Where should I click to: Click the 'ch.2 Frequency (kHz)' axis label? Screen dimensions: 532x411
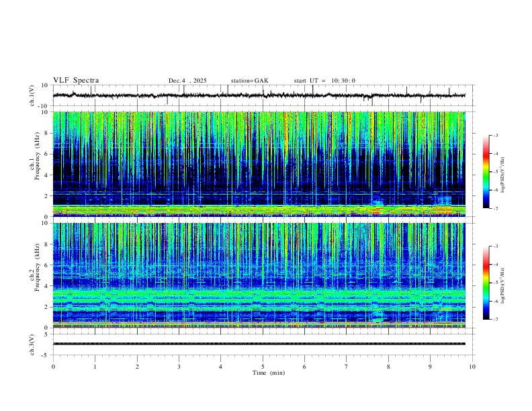[34, 267]
